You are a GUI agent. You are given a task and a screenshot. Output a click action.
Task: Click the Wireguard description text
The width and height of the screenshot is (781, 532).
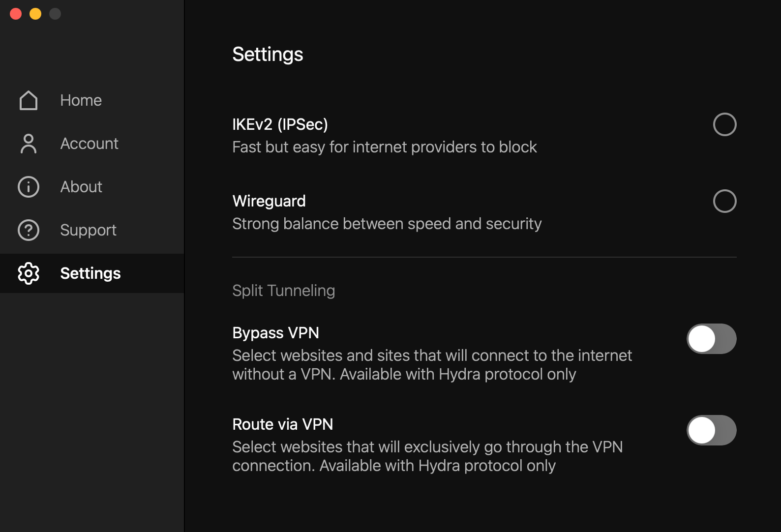pos(387,224)
